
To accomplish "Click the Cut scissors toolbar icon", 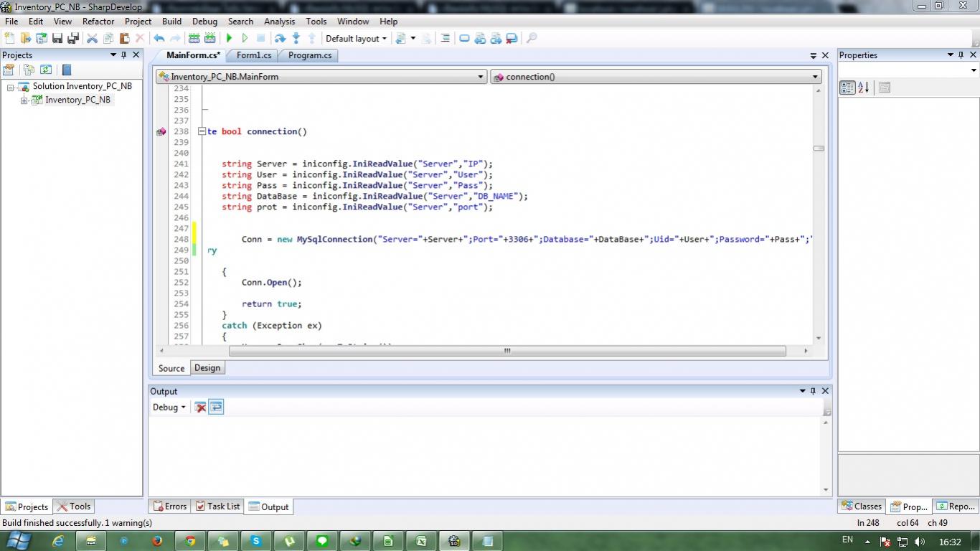I will 92,38.
